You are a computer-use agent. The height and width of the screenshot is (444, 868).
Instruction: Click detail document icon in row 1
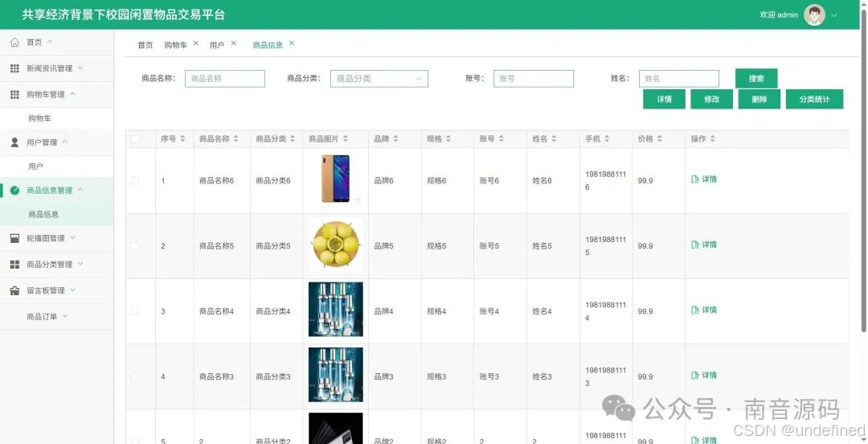coord(694,179)
